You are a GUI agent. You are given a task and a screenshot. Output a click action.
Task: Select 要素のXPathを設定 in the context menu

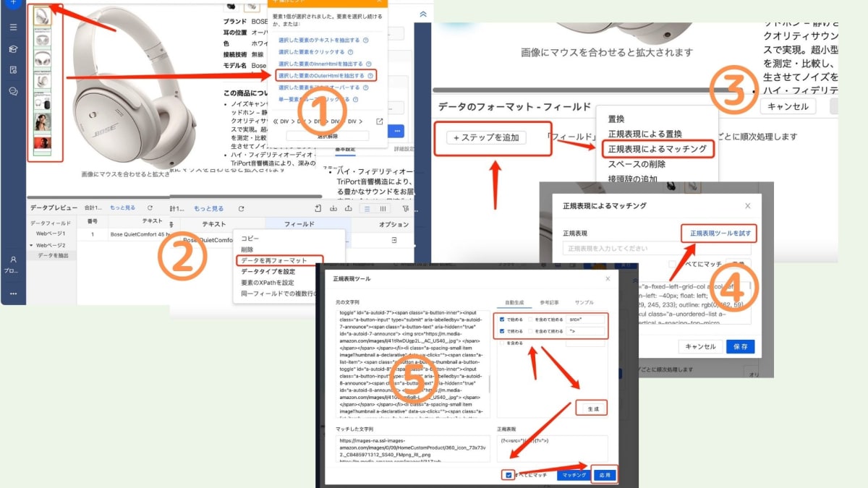[268, 283]
